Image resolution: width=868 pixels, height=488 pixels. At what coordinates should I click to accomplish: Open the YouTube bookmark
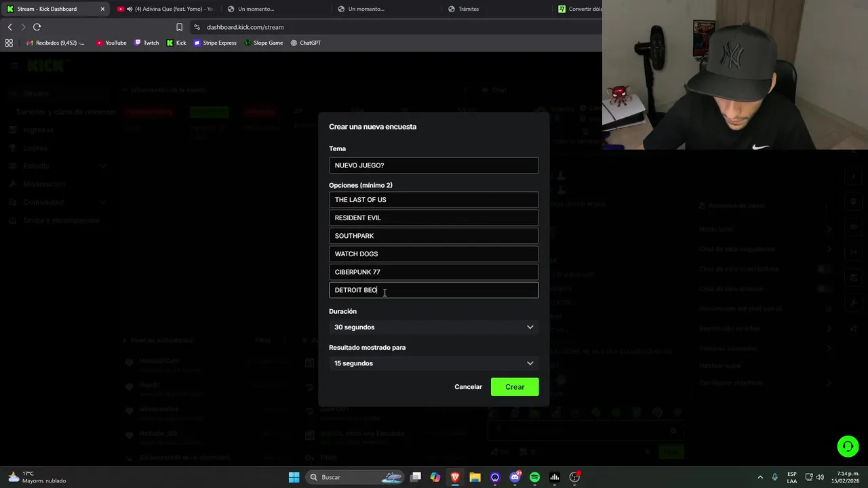coord(111,43)
